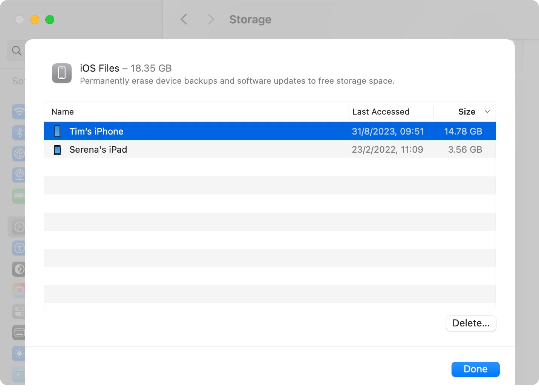Viewport: 539px width, 392px height.
Task: Click the iOS Files phone icon
Action: pos(61,73)
